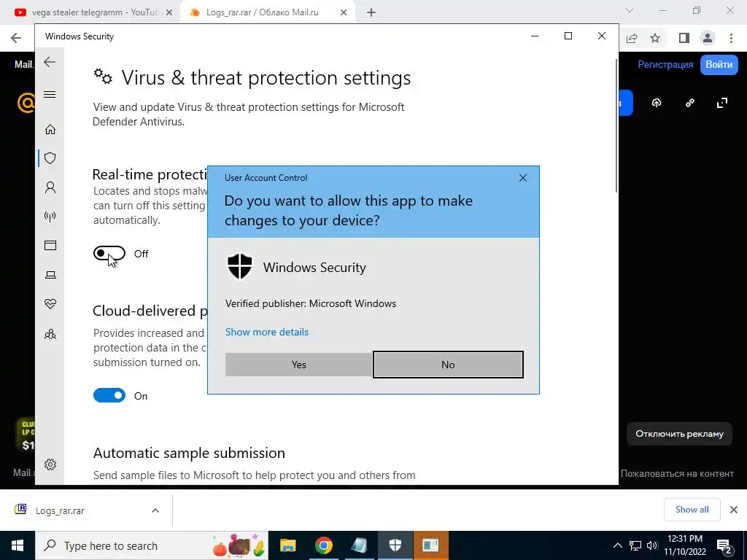Close the Logs_rar.rar browser tab
This screenshot has height=560, width=747.
point(344,12)
